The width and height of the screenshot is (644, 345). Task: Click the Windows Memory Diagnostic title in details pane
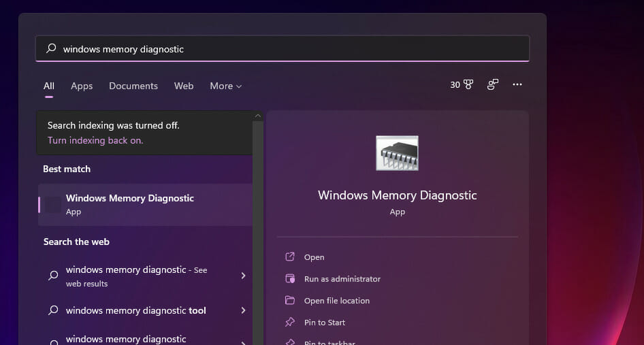click(397, 195)
